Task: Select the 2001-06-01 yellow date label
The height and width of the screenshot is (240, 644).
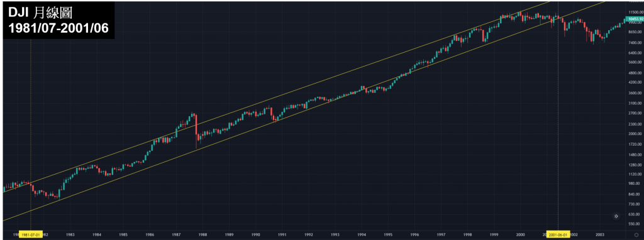Action: point(558,235)
